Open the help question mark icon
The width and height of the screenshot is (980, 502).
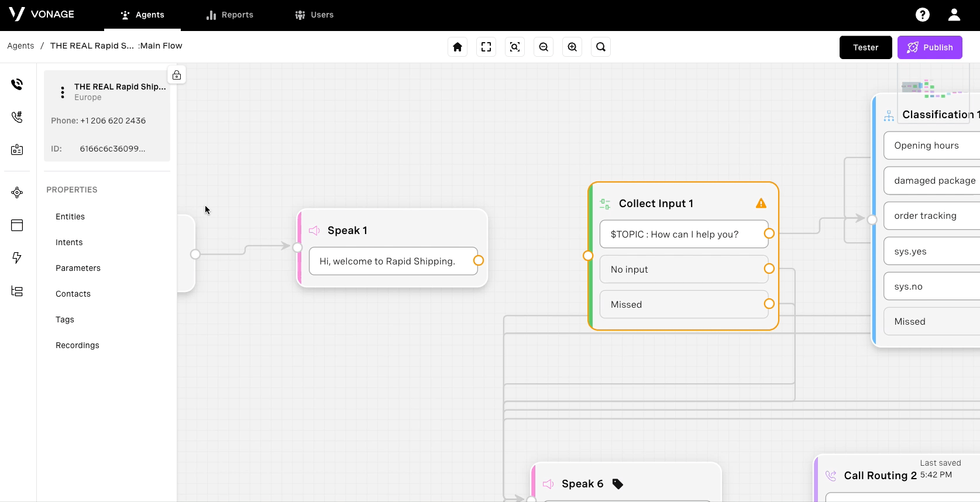click(x=923, y=15)
